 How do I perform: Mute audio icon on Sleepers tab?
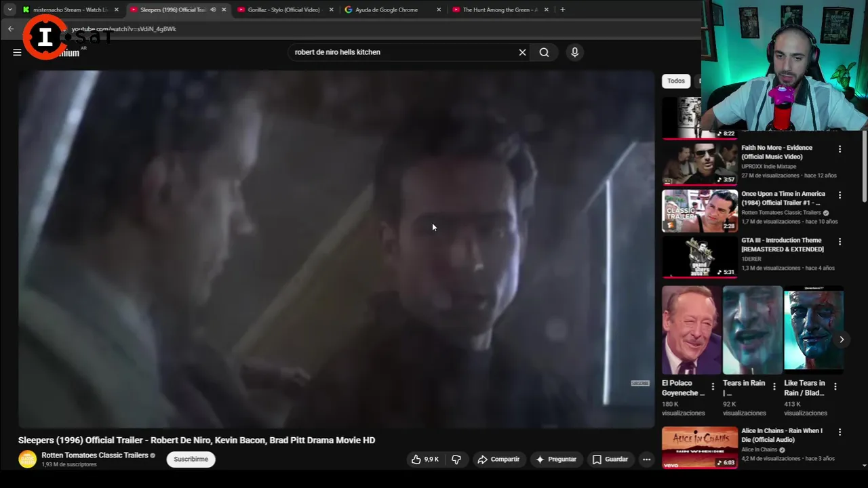coord(213,9)
